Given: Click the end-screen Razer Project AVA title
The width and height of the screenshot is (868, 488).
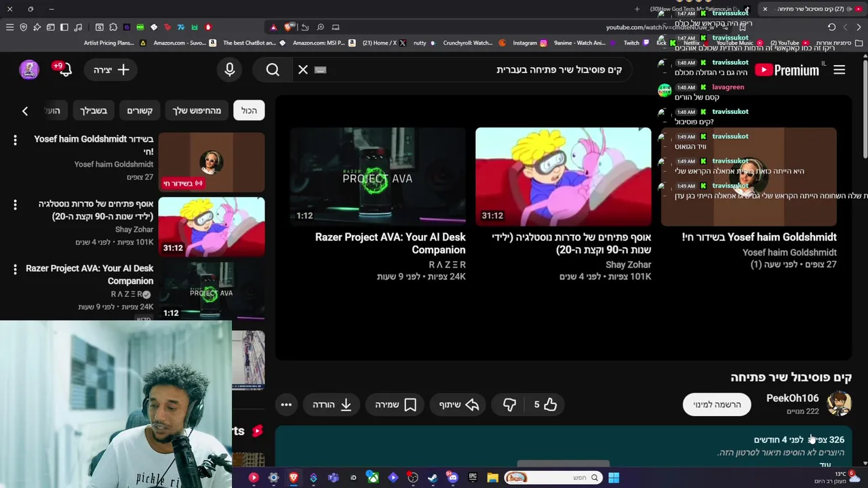Looking at the screenshot, I should pos(391,243).
